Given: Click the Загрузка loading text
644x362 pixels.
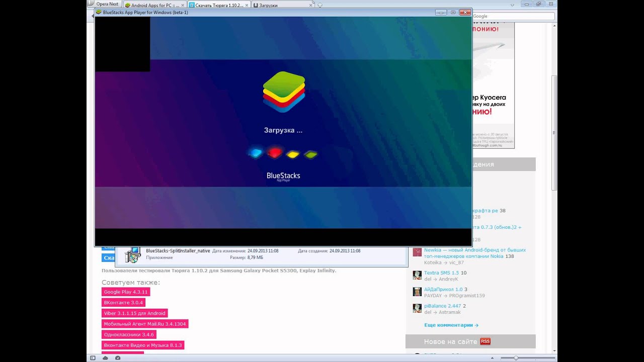Looking at the screenshot, I should point(283,130).
